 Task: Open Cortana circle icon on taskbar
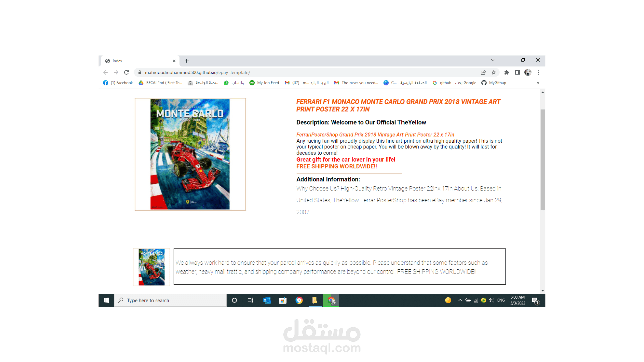pyautogui.click(x=234, y=300)
